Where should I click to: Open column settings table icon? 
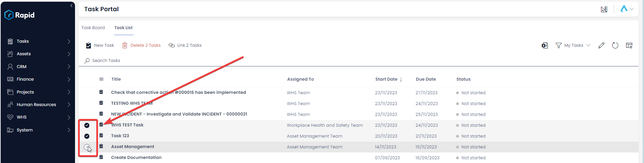(629, 45)
